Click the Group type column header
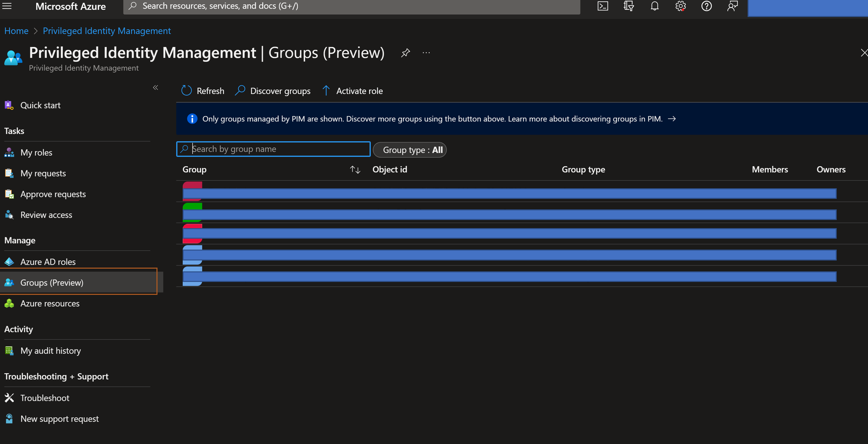Screen dimensions: 868x444 point(583,170)
